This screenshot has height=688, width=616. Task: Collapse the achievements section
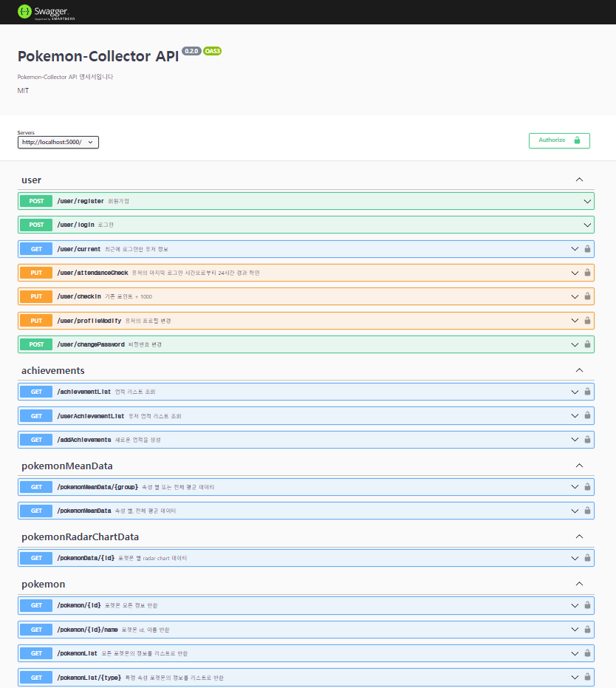point(579,370)
